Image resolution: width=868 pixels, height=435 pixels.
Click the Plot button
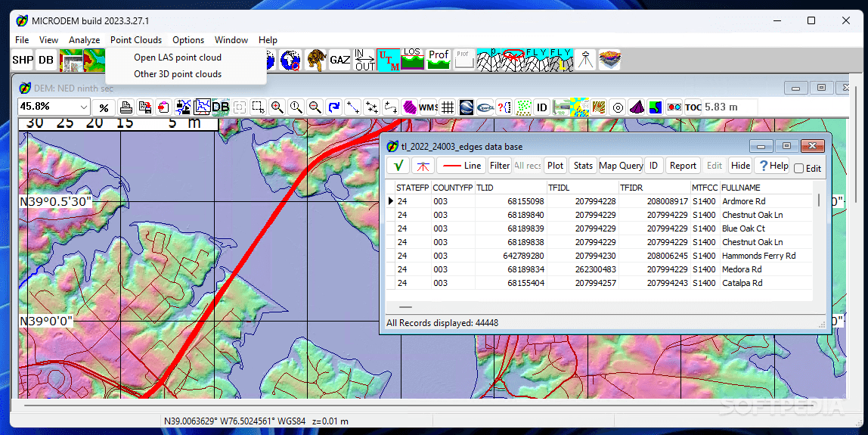555,165
